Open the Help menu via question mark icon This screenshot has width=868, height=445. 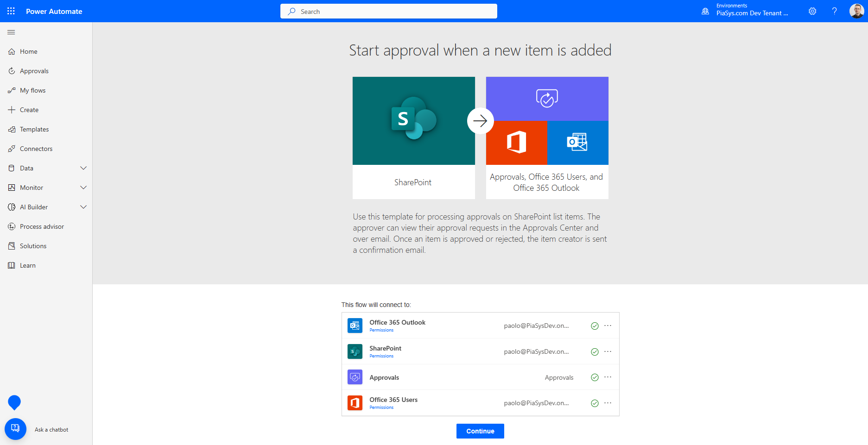point(834,11)
